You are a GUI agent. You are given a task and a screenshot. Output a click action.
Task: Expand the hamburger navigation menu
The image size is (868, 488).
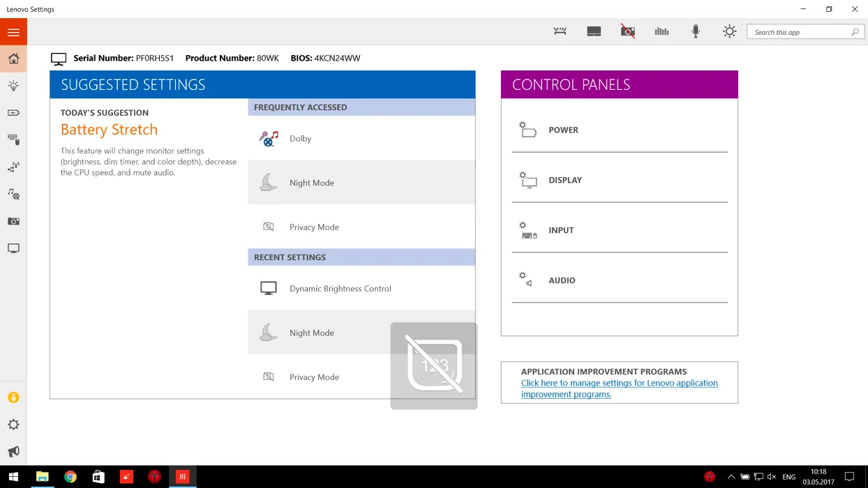(13, 32)
